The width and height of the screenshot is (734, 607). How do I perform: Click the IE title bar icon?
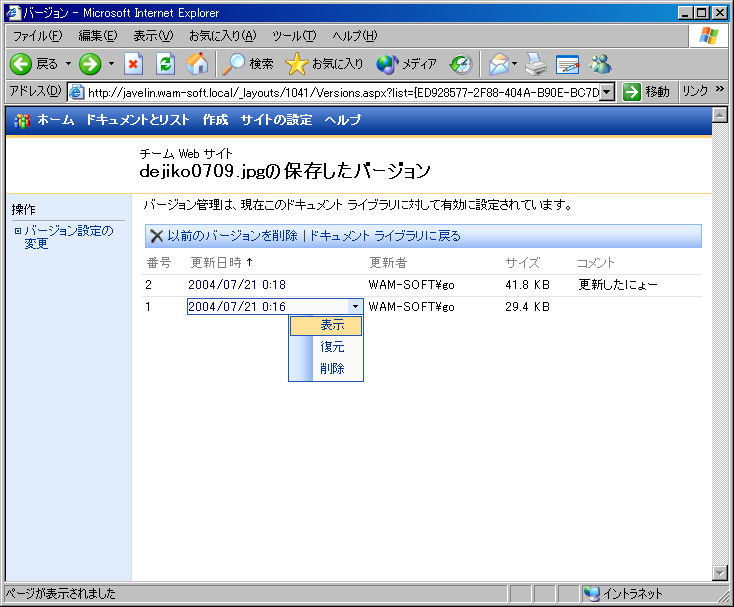[x=13, y=13]
